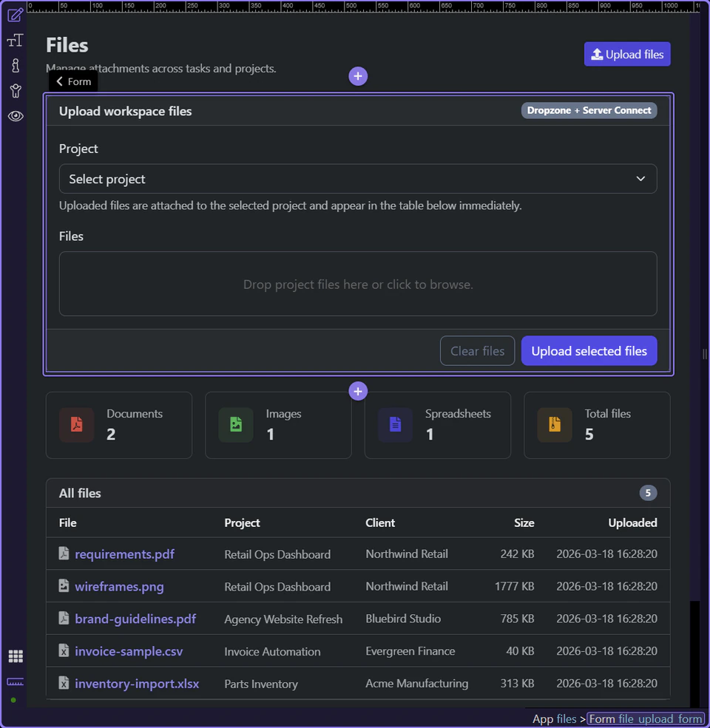Select the person icon in the left sidebar
This screenshot has width=710, height=728.
pyautogui.click(x=15, y=90)
